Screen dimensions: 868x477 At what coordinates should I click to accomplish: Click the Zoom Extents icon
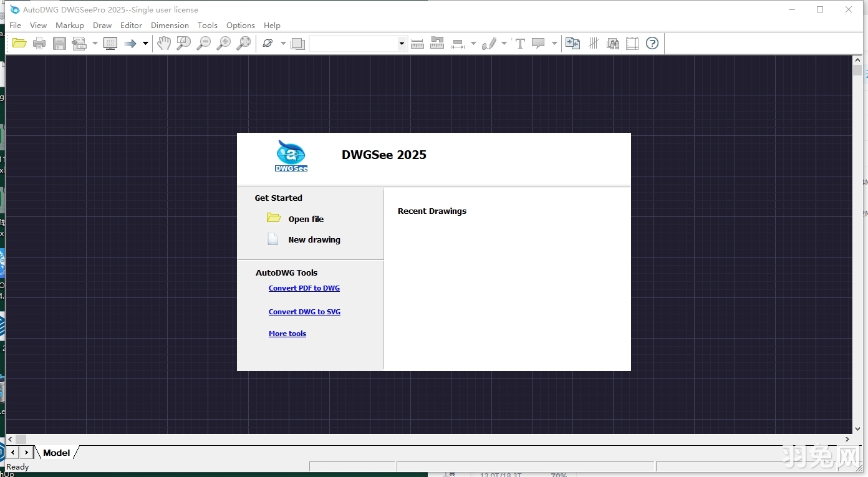[x=244, y=43]
